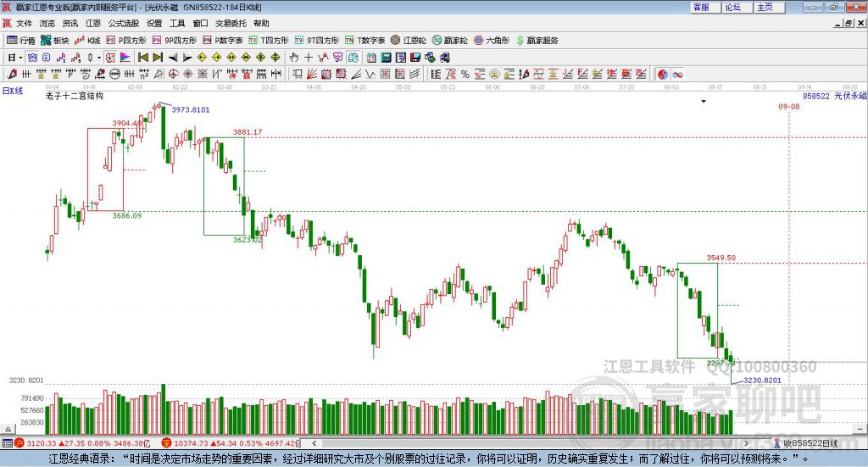Select the Gann fan lines tool

(x=312, y=74)
